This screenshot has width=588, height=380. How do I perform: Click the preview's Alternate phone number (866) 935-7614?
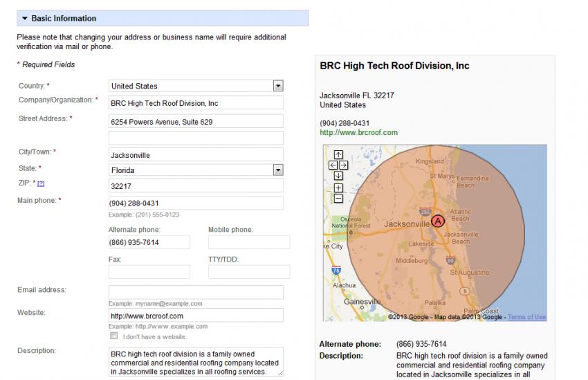(x=421, y=344)
